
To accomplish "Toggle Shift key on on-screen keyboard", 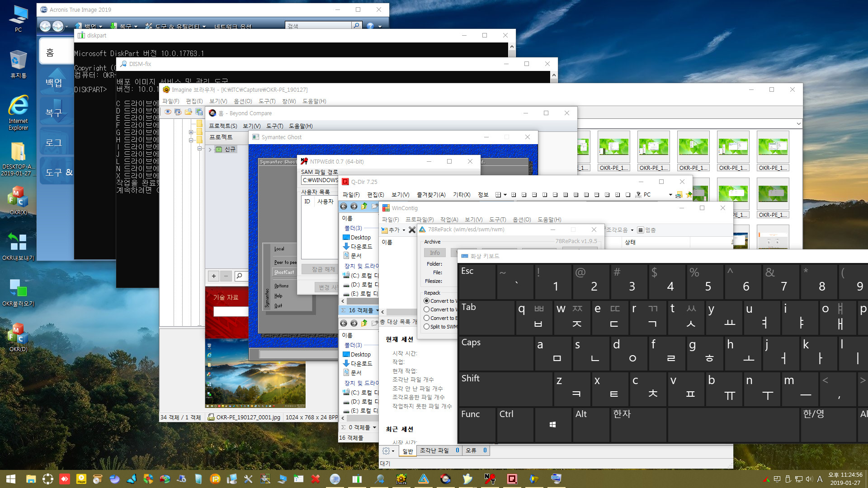I will coord(505,389).
